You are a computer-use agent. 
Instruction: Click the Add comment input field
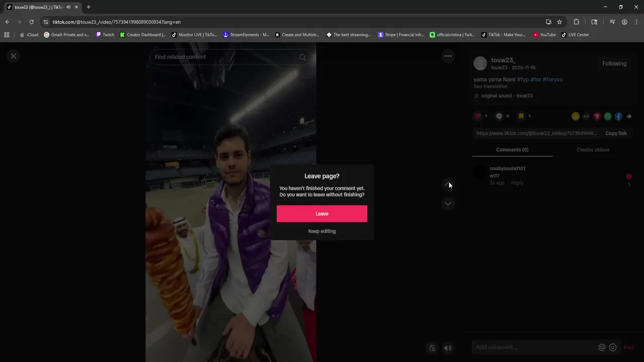tap(535, 347)
